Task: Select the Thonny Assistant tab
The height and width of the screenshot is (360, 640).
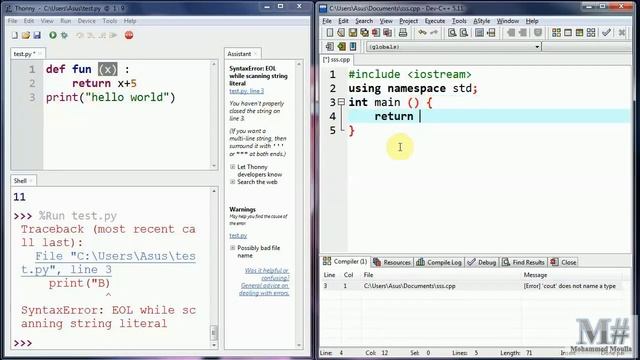Action: [242, 54]
